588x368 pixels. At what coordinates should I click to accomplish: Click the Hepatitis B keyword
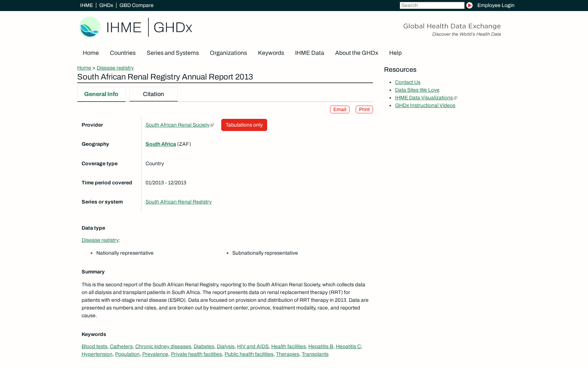[321, 347]
